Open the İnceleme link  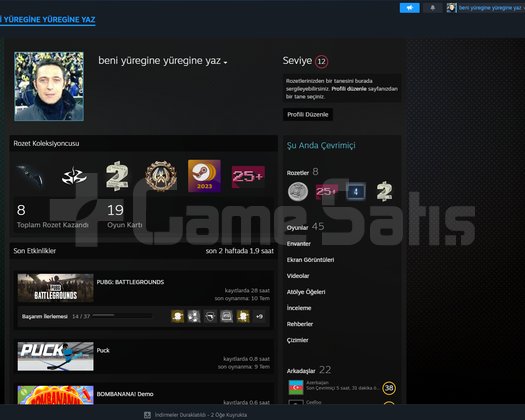coord(299,308)
